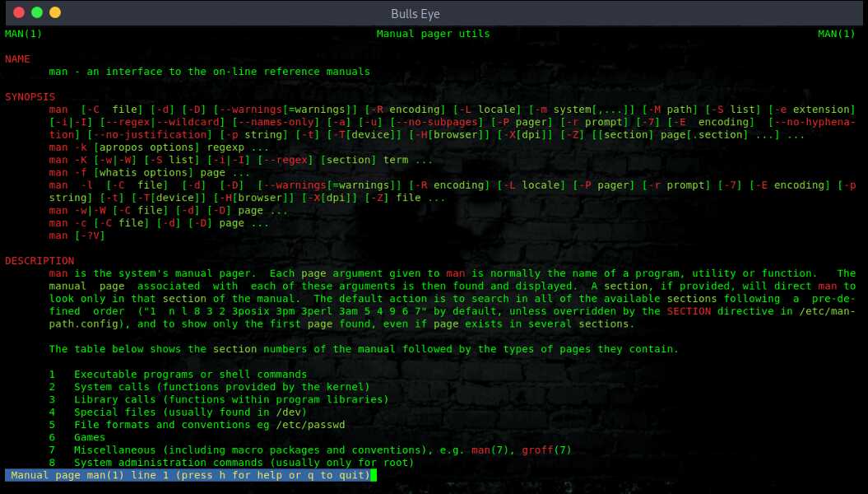Click the '[--no-justification]' option text
The height and width of the screenshot is (494, 868).
[x=150, y=134]
